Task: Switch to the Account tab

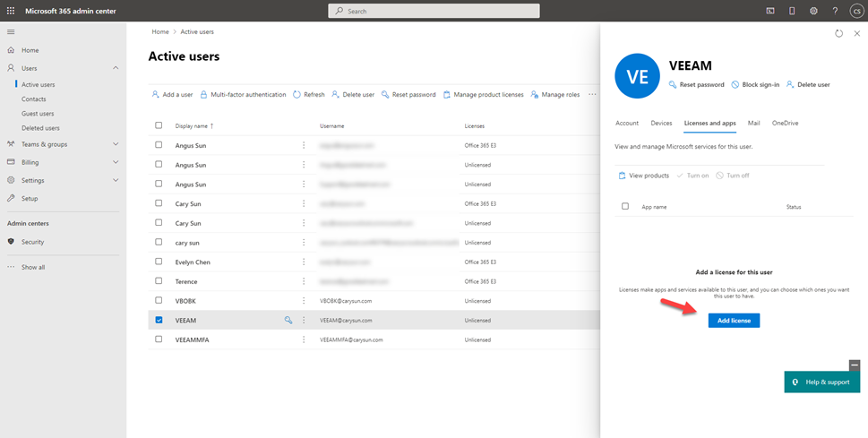Action: tap(627, 123)
